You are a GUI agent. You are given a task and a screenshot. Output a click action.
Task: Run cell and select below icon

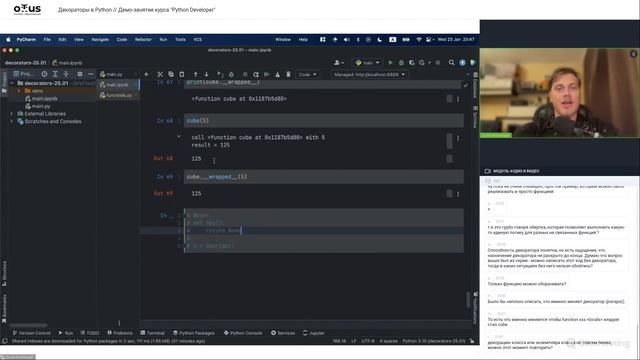(x=220, y=74)
